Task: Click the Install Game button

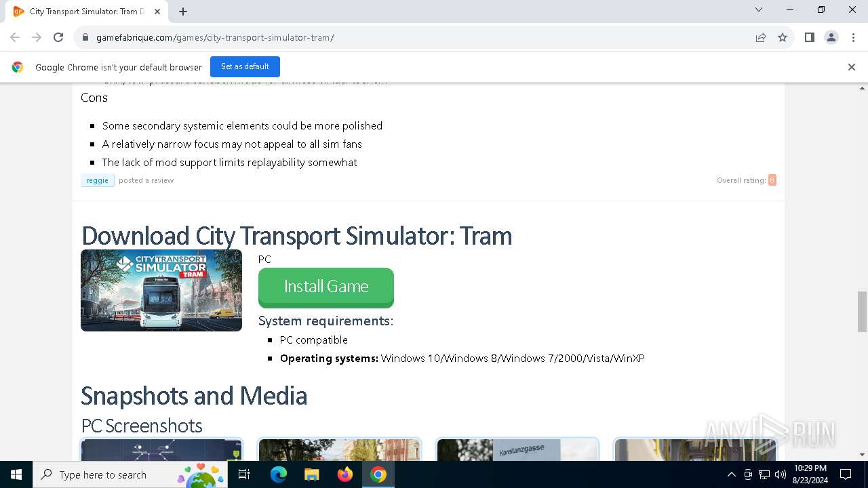Action: 326,287
